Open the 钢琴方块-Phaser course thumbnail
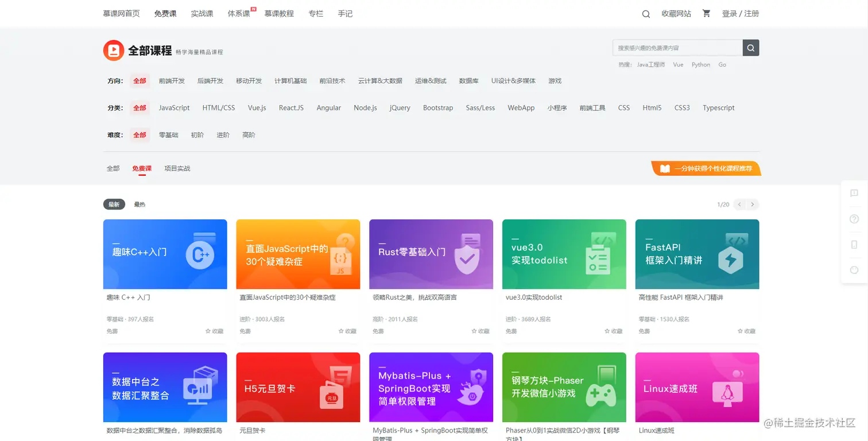 564,387
